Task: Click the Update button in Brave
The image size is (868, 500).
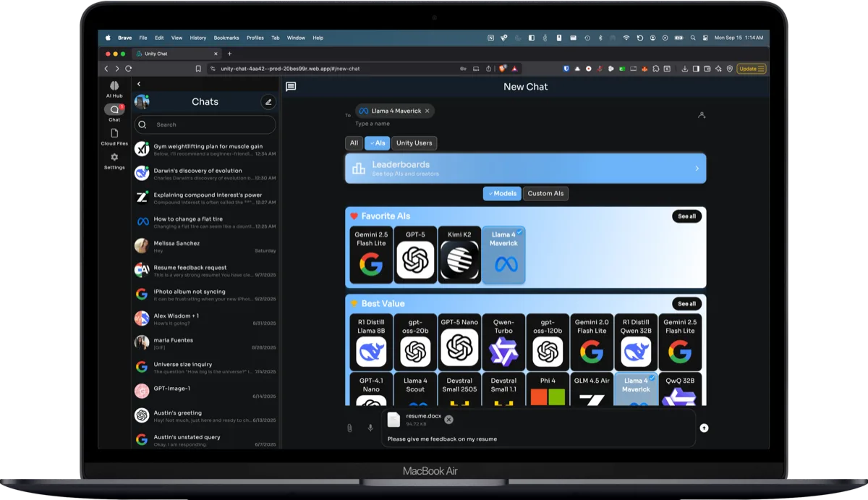Action: (752, 69)
